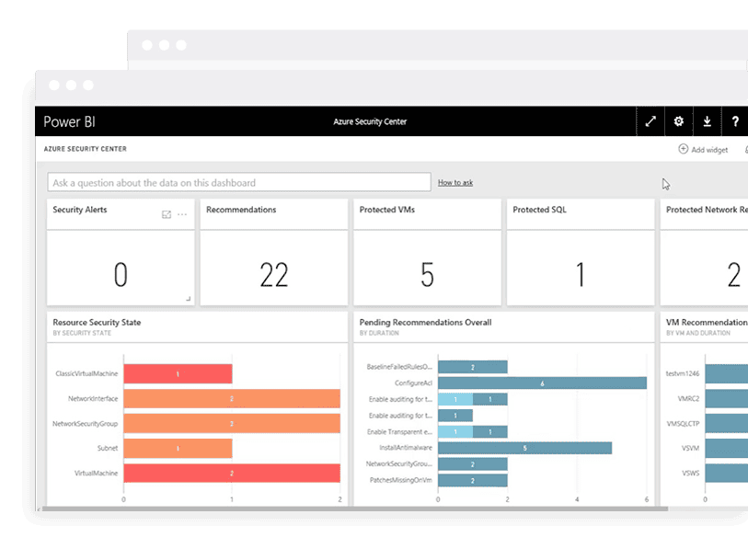Click the InstallAntimalware bar with value 5
748x560 pixels.
tap(524, 448)
